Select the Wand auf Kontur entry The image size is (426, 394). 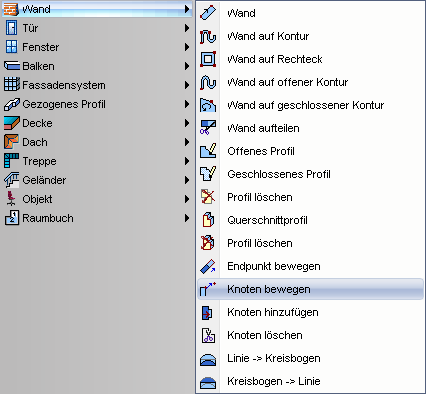click(310, 36)
